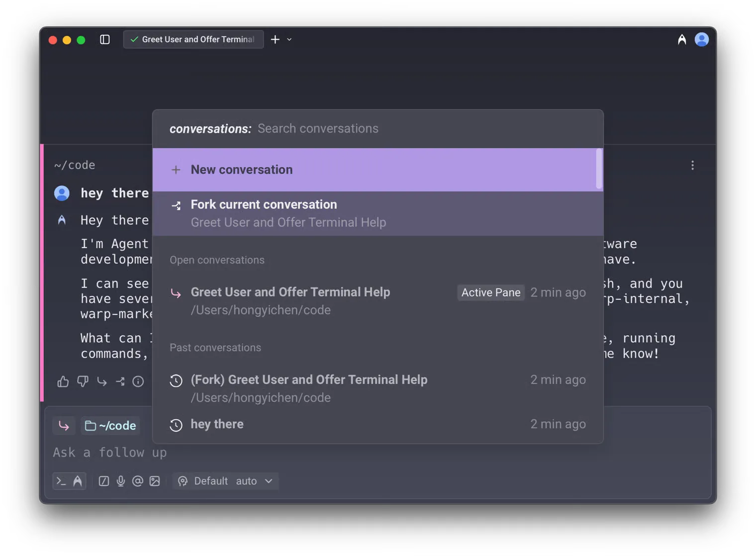Click the Active Pane badge

pyautogui.click(x=490, y=292)
